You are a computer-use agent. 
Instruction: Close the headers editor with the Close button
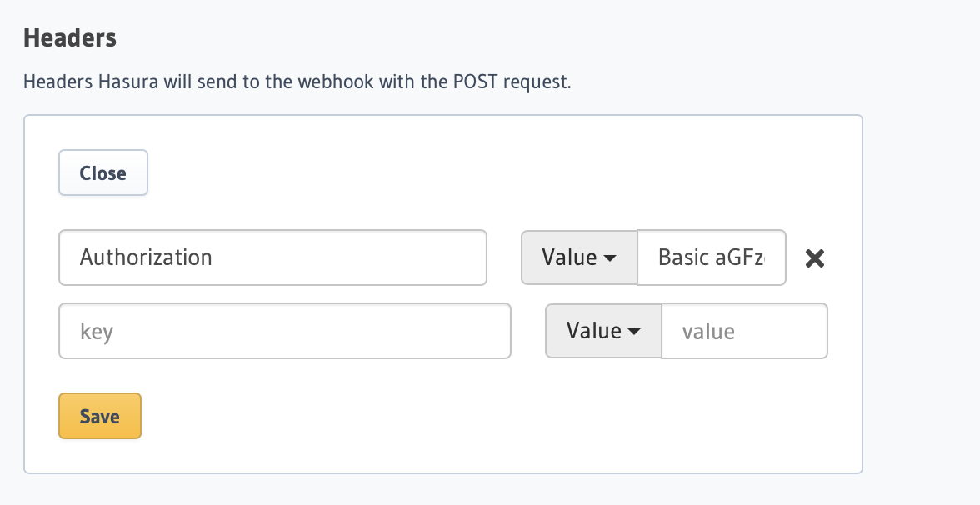103,172
